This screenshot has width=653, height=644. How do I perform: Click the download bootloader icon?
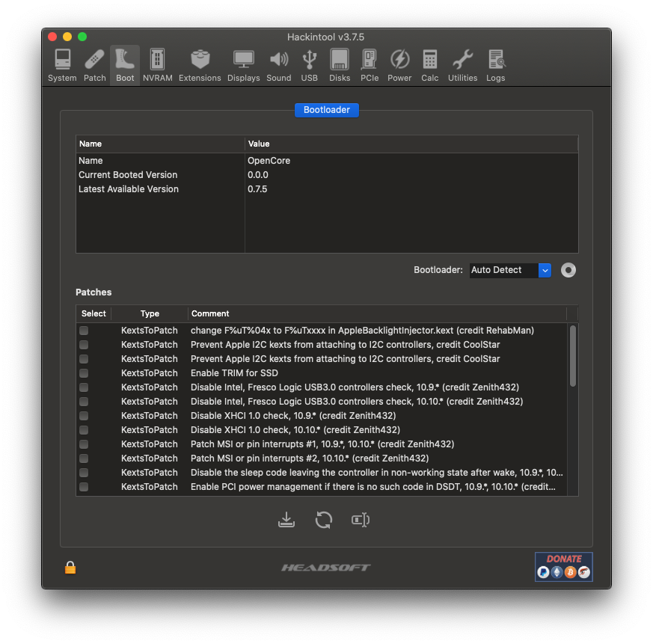click(286, 519)
